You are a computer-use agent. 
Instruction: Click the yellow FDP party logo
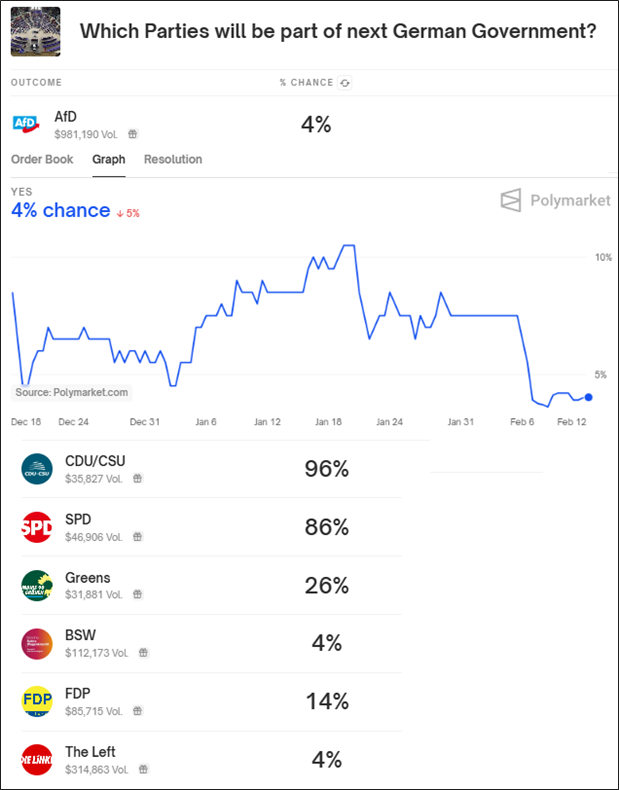[36, 701]
